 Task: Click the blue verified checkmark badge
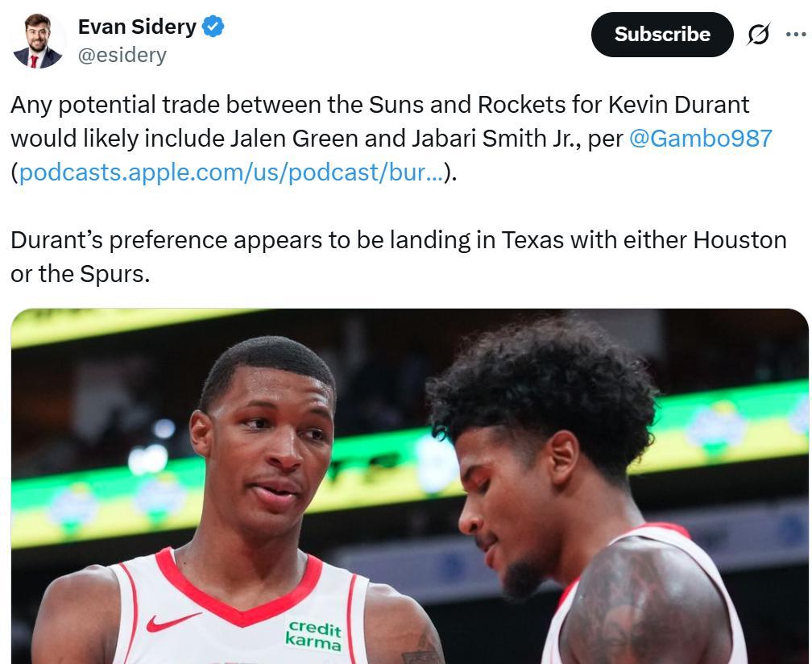pos(213,27)
